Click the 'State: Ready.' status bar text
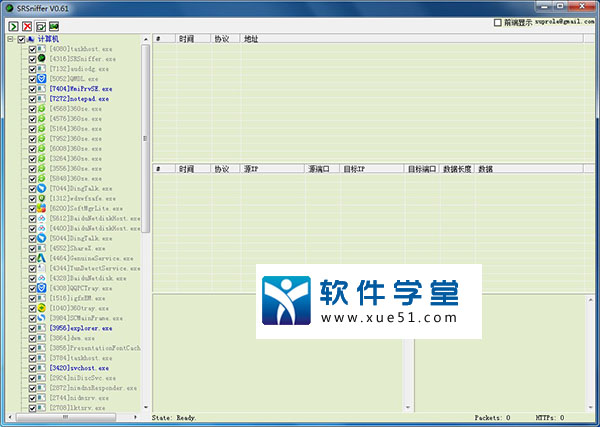 click(x=174, y=418)
